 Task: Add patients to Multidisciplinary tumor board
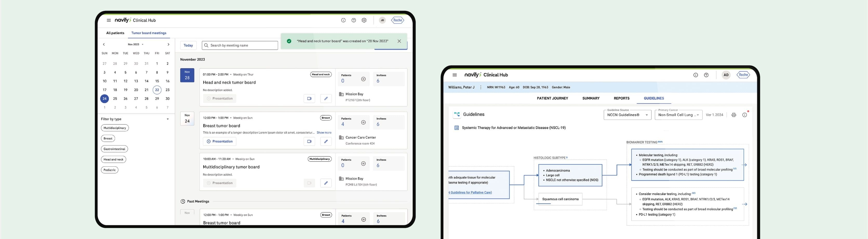[x=363, y=163]
